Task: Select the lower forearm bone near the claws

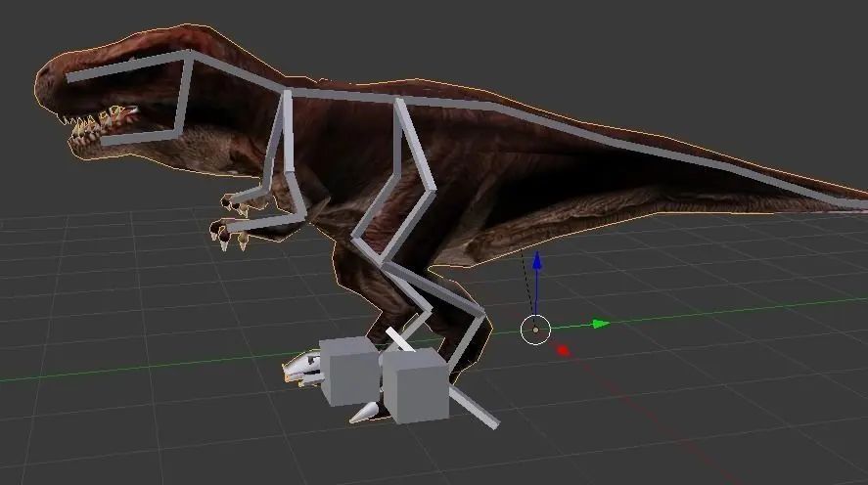Action: pos(266,222)
